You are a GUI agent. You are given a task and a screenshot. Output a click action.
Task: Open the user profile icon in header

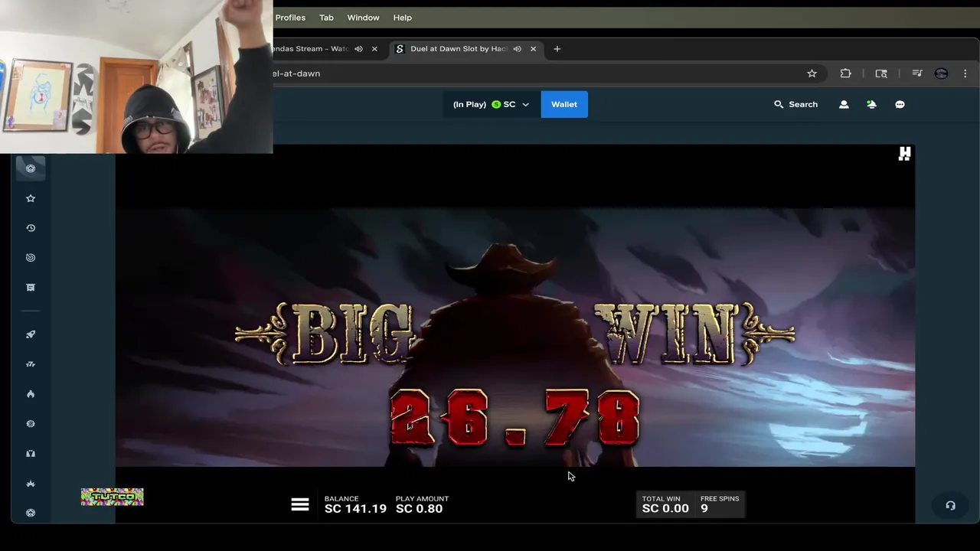(x=844, y=104)
